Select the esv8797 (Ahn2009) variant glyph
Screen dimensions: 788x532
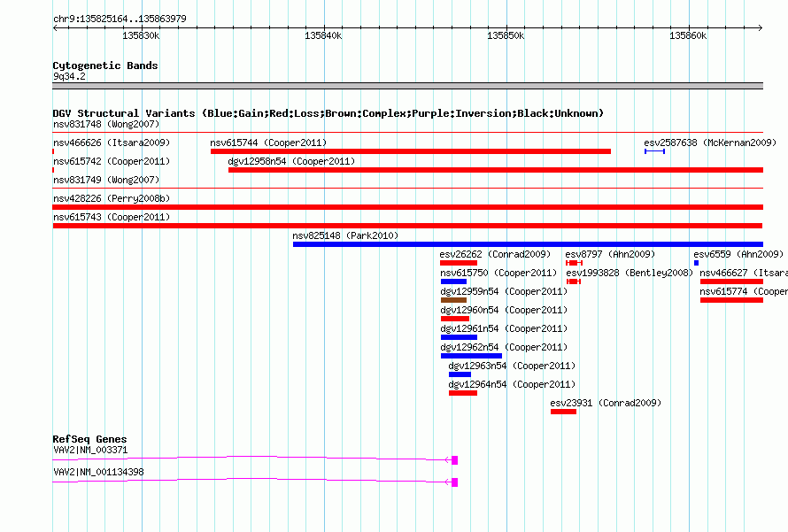[x=574, y=263]
